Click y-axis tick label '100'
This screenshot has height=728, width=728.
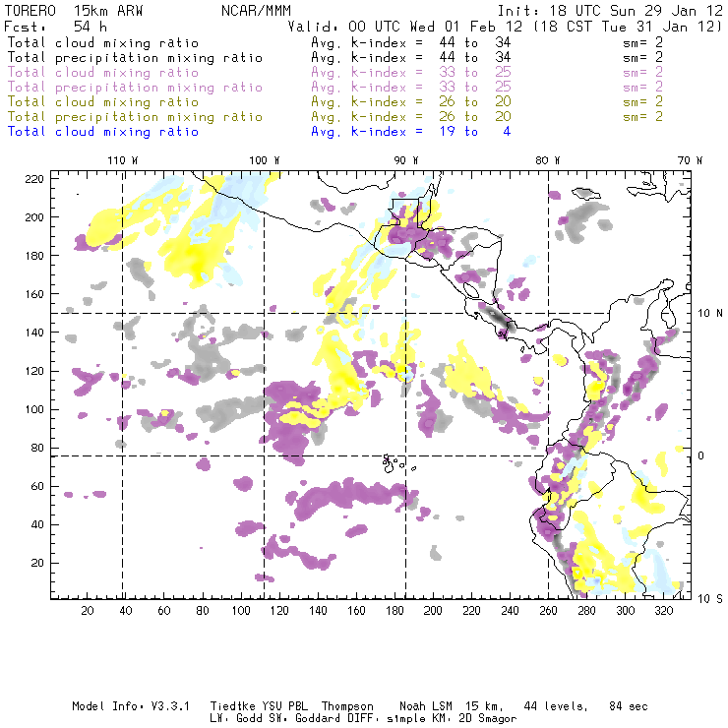pos(34,409)
